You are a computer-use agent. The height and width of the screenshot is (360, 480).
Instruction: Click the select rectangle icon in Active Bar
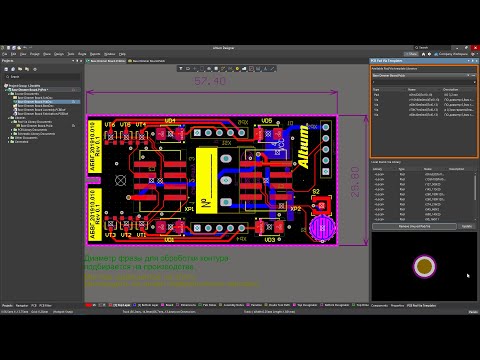202,69
